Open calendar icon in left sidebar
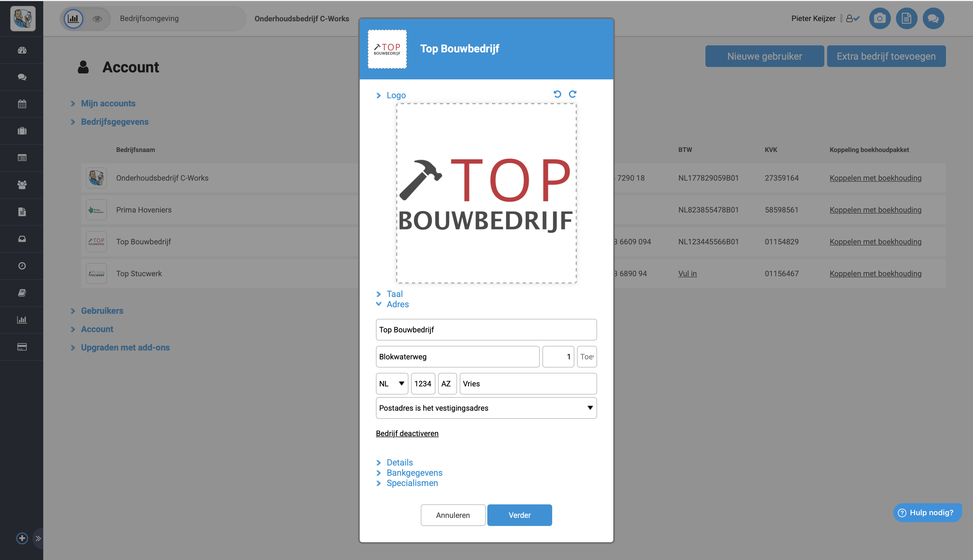 click(22, 104)
